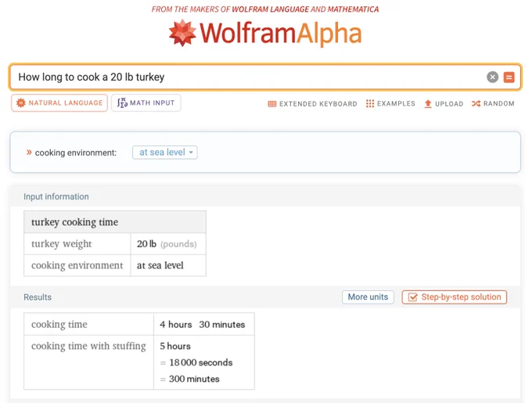Click the cooking environment double-chevron
Screen dimensions: 532x403
coord(29,153)
